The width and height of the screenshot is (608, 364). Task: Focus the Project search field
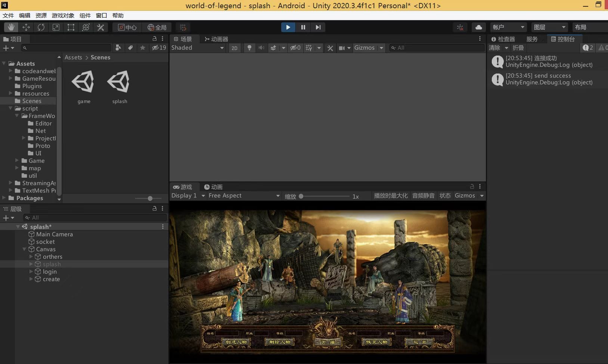[66, 48]
